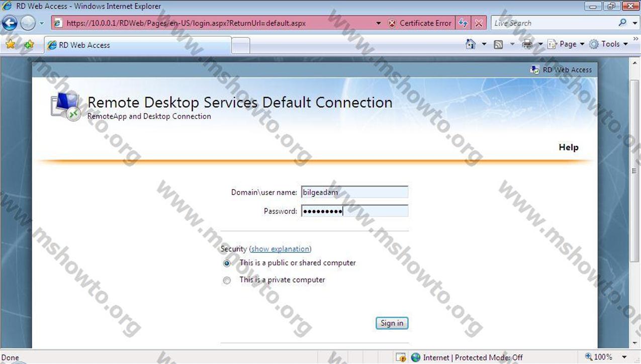Minimize the Internet Explorer window
The image size is (641, 364).
point(593,6)
